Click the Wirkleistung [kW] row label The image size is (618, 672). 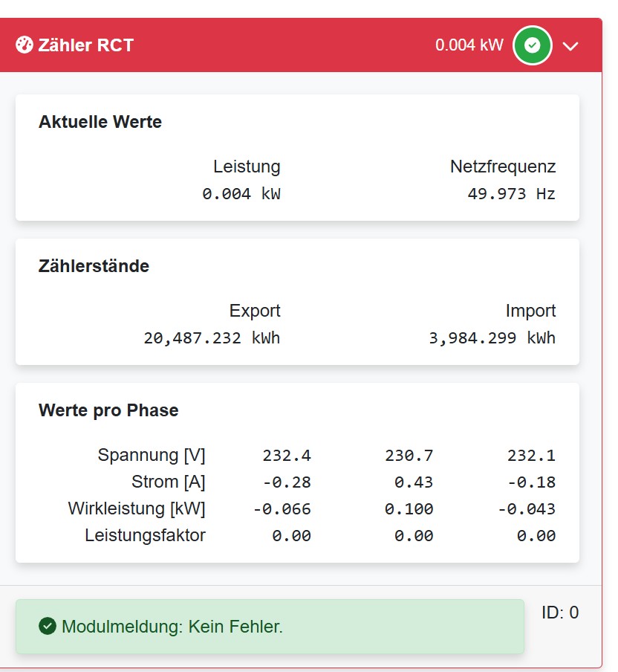pyautogui.click(x=137, y=508)
